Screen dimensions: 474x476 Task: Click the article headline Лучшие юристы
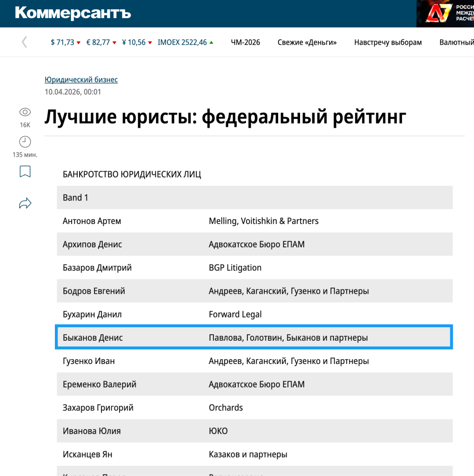pos(225,117)
